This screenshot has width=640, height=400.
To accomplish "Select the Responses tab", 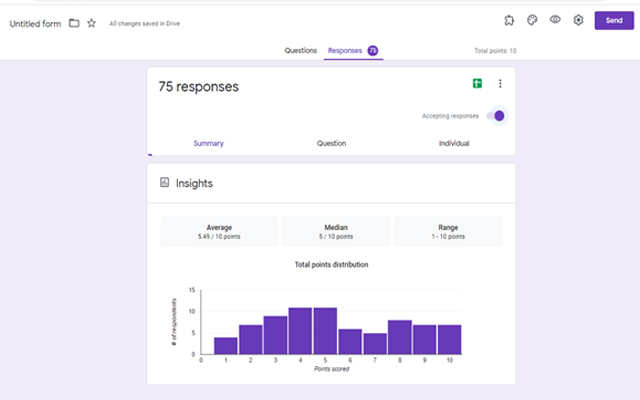I will pyautogui.click(x=345, y=50).
